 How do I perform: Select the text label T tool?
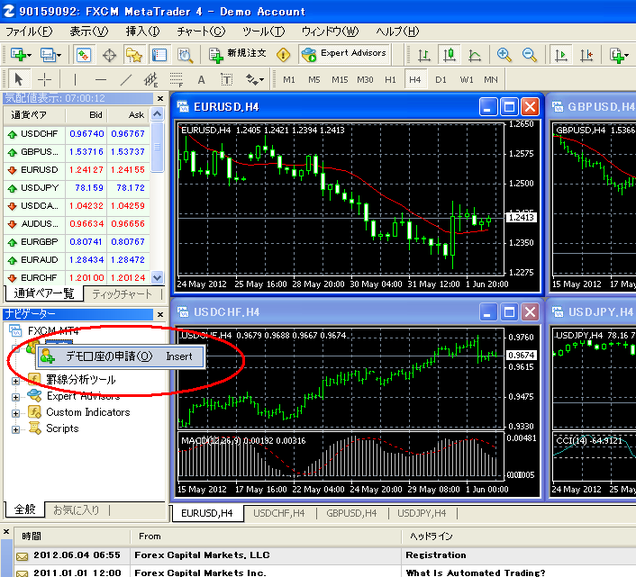click(x=226, y=79)
